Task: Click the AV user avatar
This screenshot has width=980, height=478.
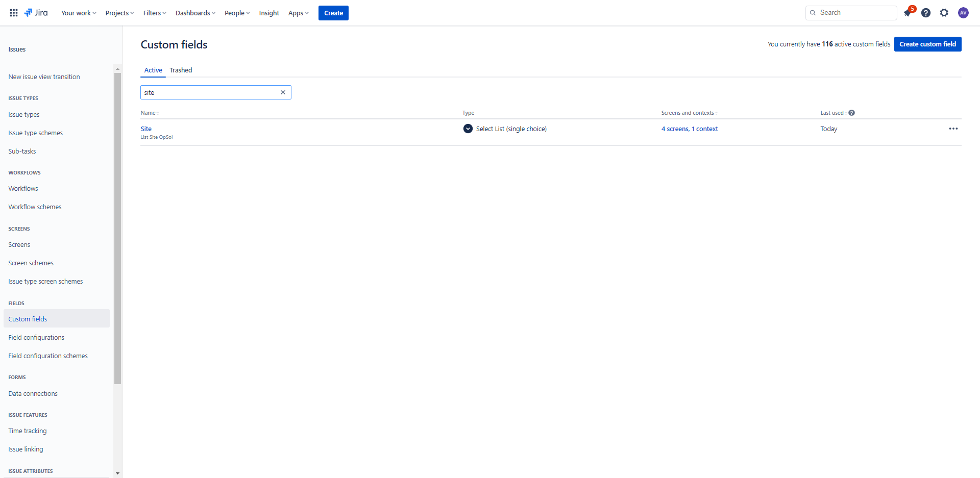Action: [964, 13]
